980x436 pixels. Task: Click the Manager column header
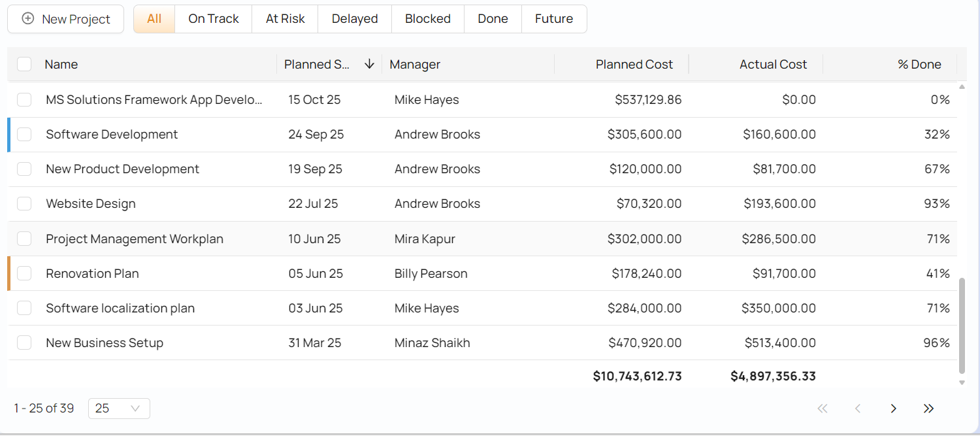click(x=415, y=64)
